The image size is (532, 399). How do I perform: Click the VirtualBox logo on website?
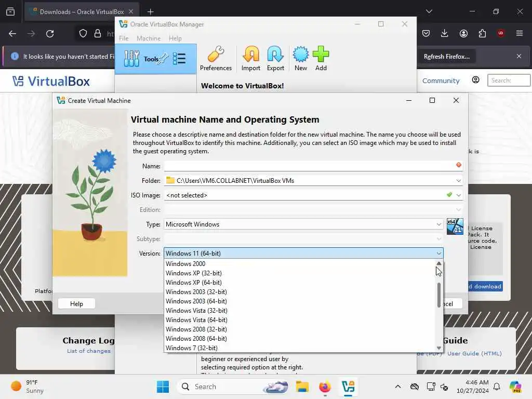pos(51,81)
